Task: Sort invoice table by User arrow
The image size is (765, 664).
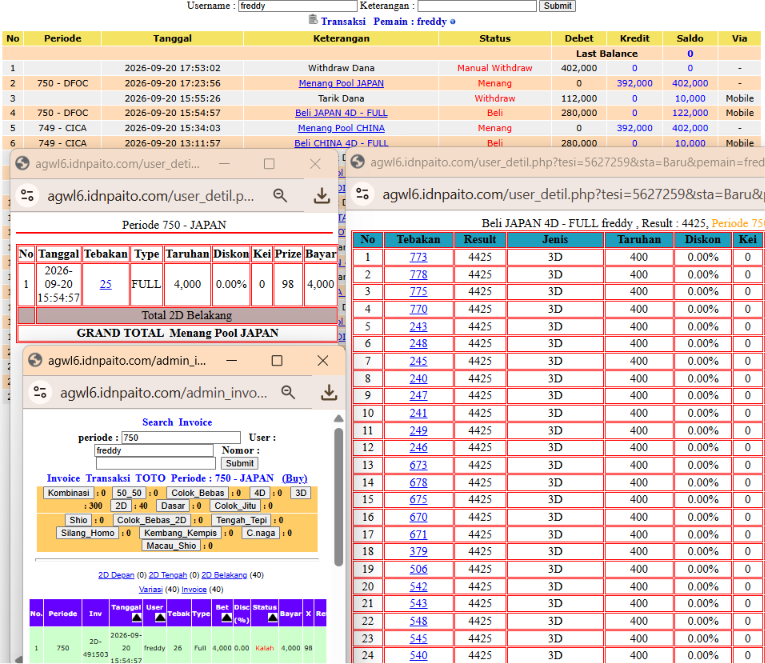Action: 160,618
